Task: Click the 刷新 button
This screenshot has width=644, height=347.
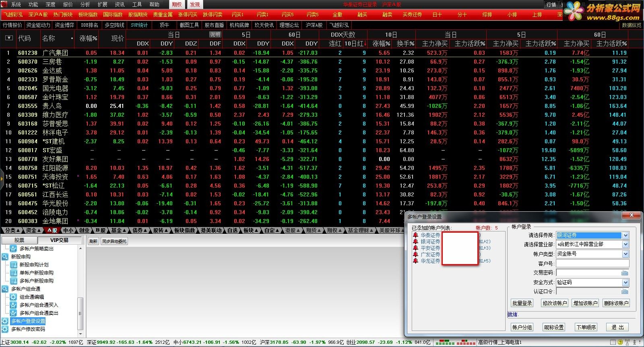Action: [93, 241]
